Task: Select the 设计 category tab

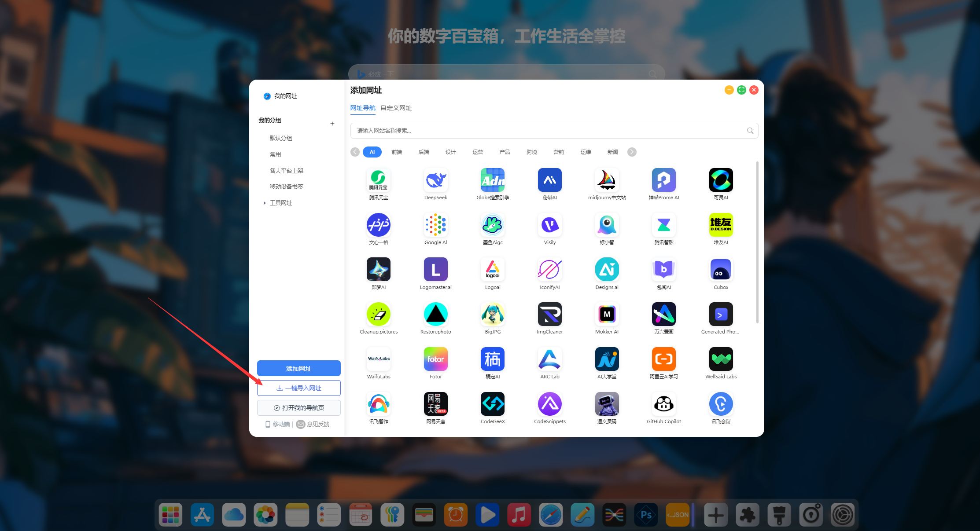Action: point(450,152)
